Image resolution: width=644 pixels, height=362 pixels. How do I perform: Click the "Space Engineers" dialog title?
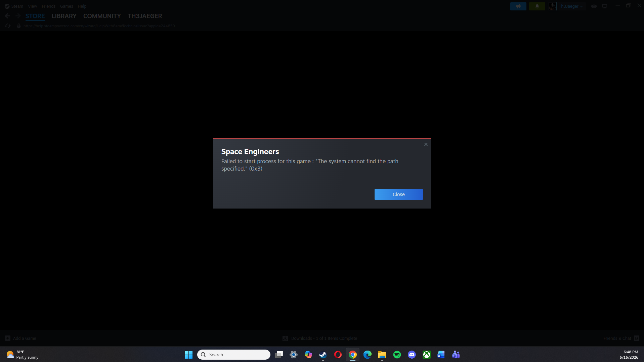pyautogui.click(x=250, y=152)
